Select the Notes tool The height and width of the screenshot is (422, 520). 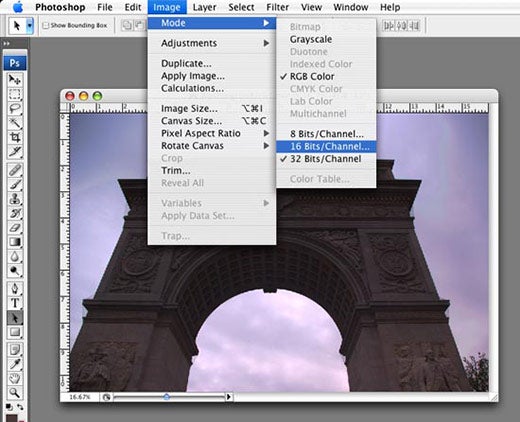click(x=15, y=349)
